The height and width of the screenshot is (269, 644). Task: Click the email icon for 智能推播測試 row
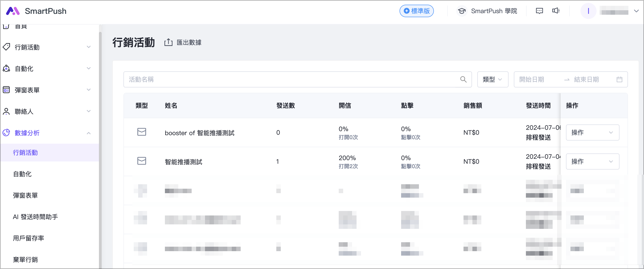142,161
